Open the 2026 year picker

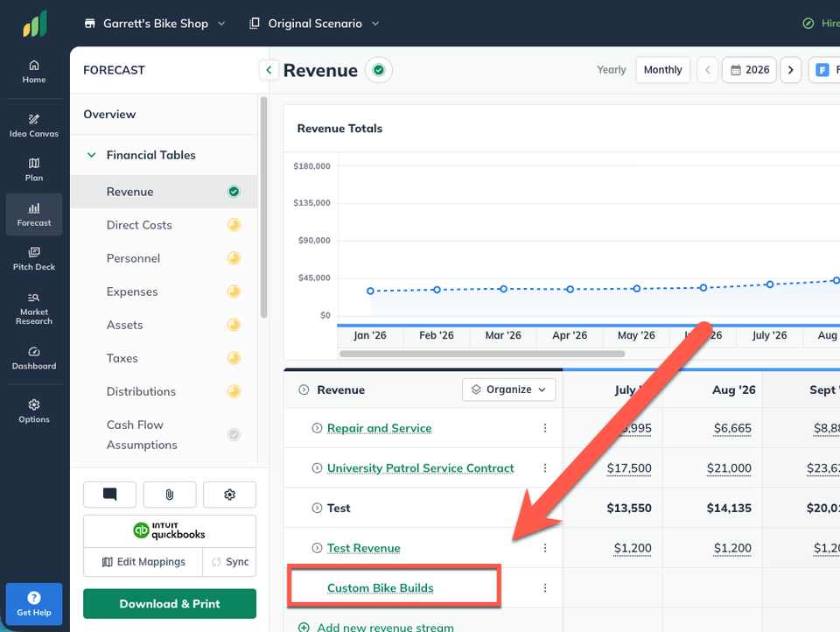750,70
